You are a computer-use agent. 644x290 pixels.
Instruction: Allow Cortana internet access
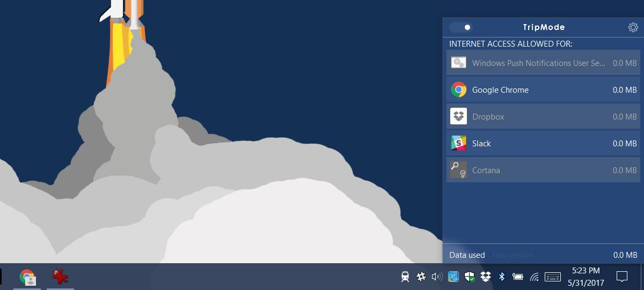543,170
